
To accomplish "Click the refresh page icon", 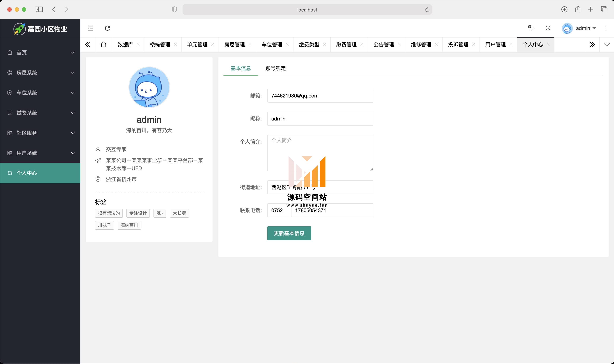I will [107, 28].
